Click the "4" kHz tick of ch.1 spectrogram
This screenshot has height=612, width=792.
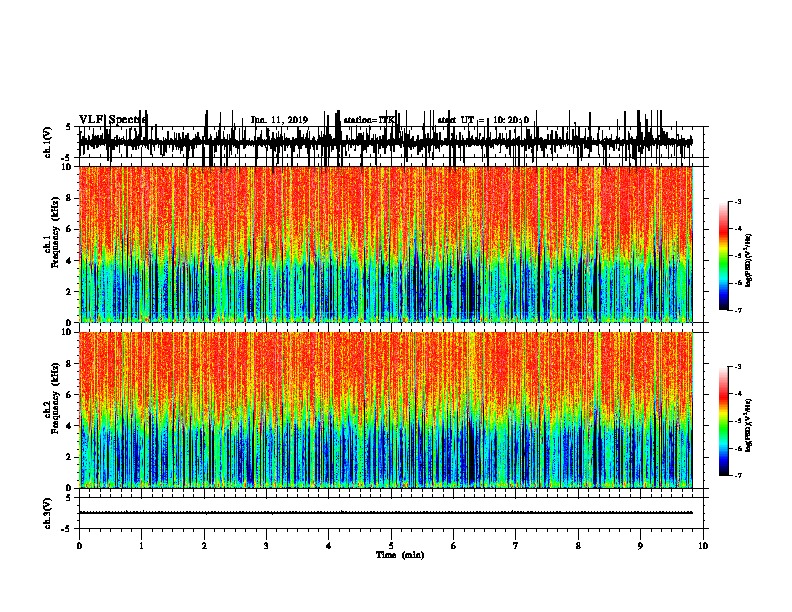point(70,261)
